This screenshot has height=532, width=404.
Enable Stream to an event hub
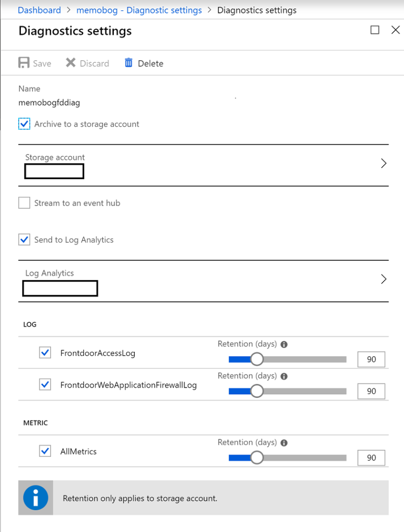[x=24, y=203]
